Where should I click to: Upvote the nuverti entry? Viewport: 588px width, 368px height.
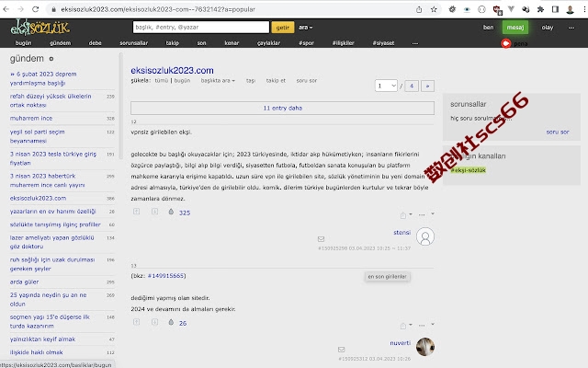[137, 322]
